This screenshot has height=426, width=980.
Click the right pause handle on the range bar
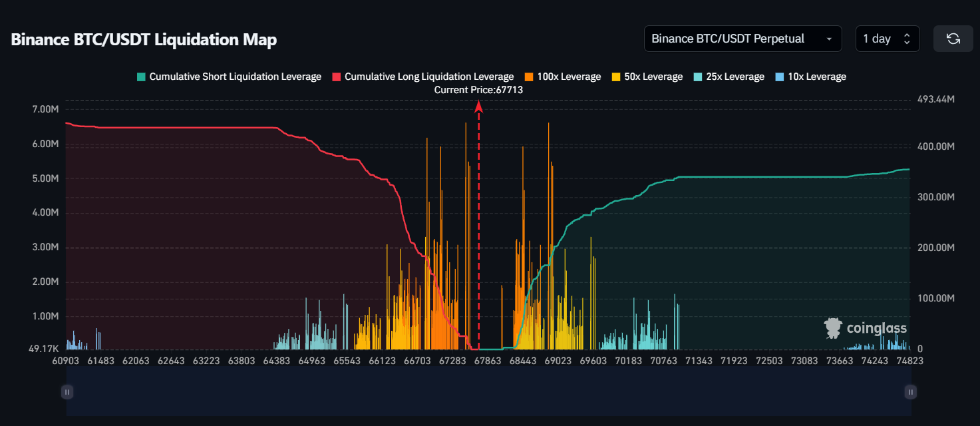[x=910, y=392]
